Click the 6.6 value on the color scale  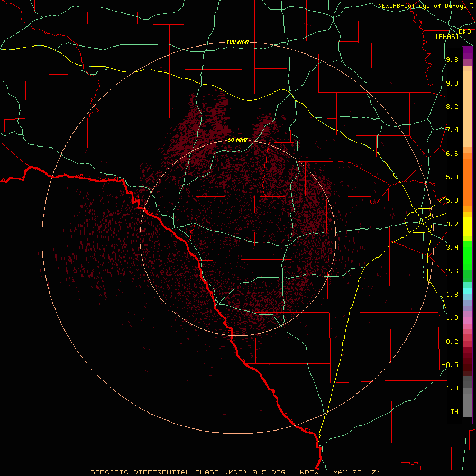pyautogui.click(x=452, y=153)
